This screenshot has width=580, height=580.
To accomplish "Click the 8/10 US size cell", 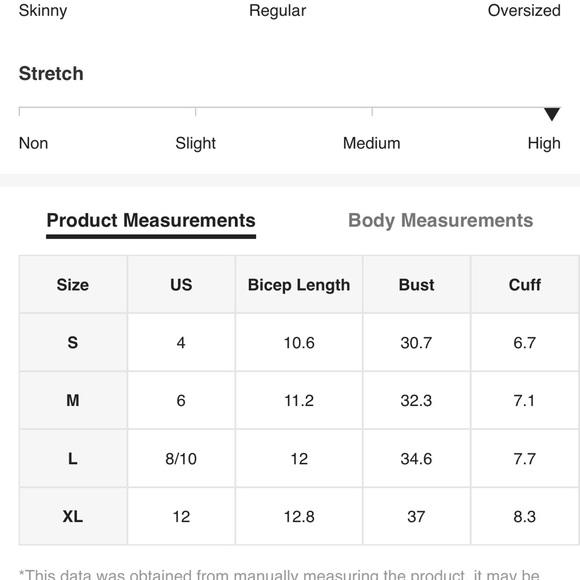I will tap(181, 459).
